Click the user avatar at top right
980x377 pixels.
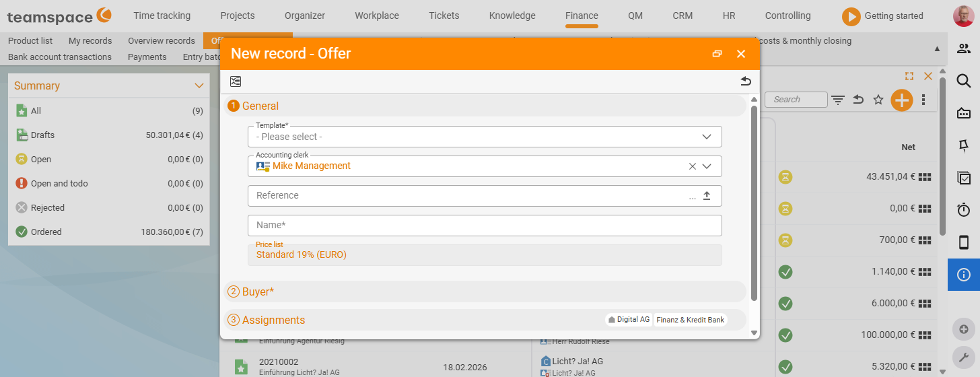tap(964, 15)
